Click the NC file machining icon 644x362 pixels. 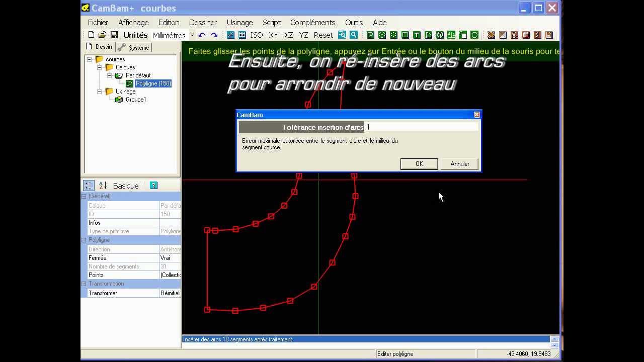coord(549,35)
